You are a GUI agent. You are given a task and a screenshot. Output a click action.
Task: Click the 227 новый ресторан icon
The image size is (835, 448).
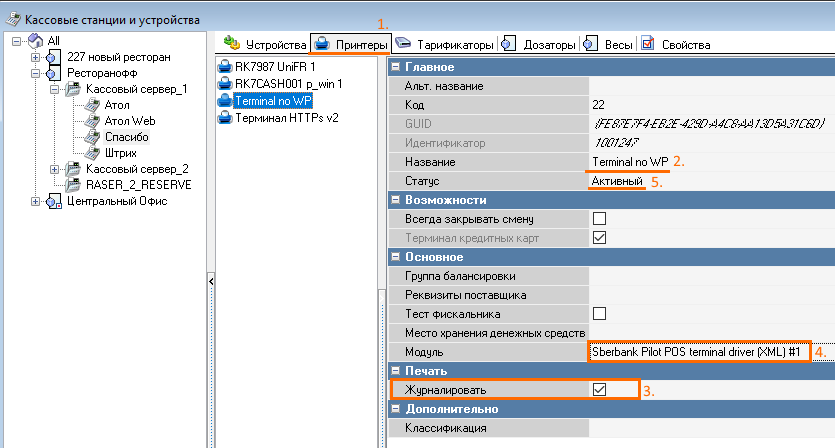tap(53, 57)
